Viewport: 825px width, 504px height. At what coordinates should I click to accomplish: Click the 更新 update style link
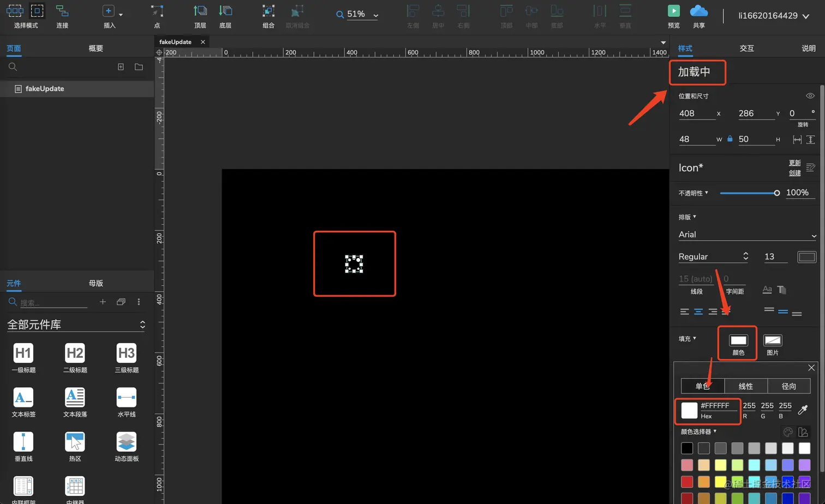[794, 163]
